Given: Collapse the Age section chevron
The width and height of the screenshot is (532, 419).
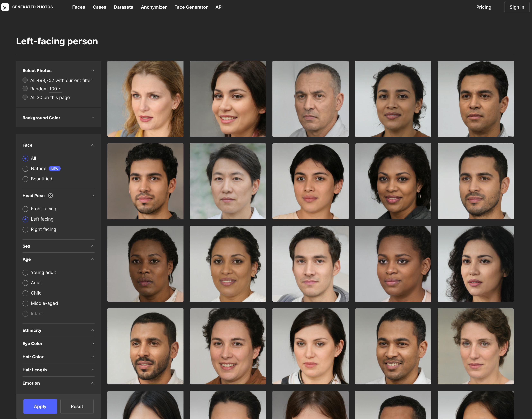Looking at the screenshot, I should [x=92, y=259].
